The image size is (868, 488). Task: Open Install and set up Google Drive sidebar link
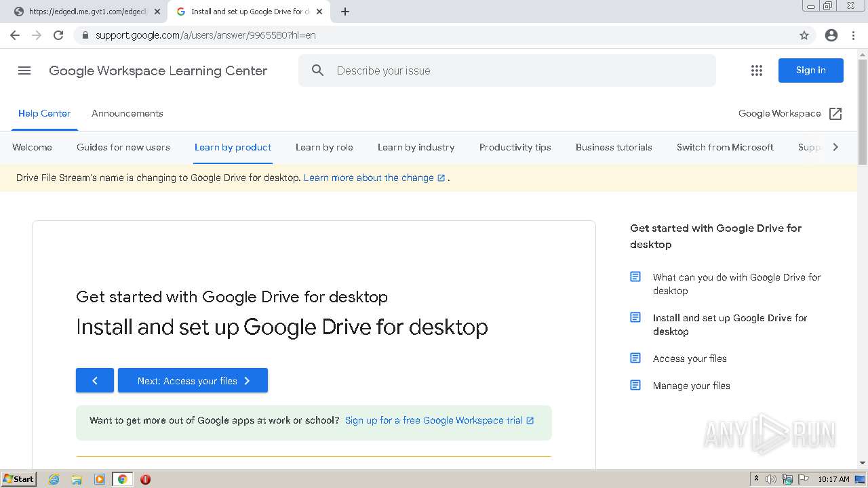point(730,324)
